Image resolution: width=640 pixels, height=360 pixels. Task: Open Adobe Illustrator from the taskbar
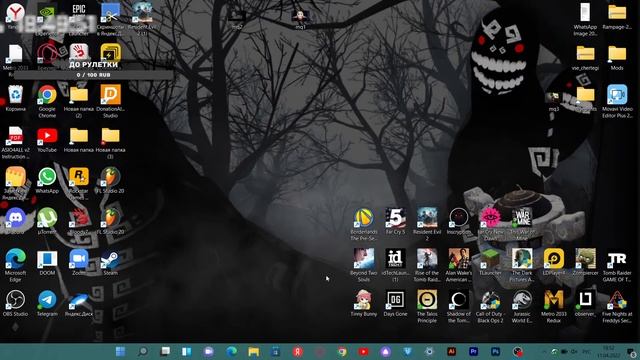tap(451, 351)
